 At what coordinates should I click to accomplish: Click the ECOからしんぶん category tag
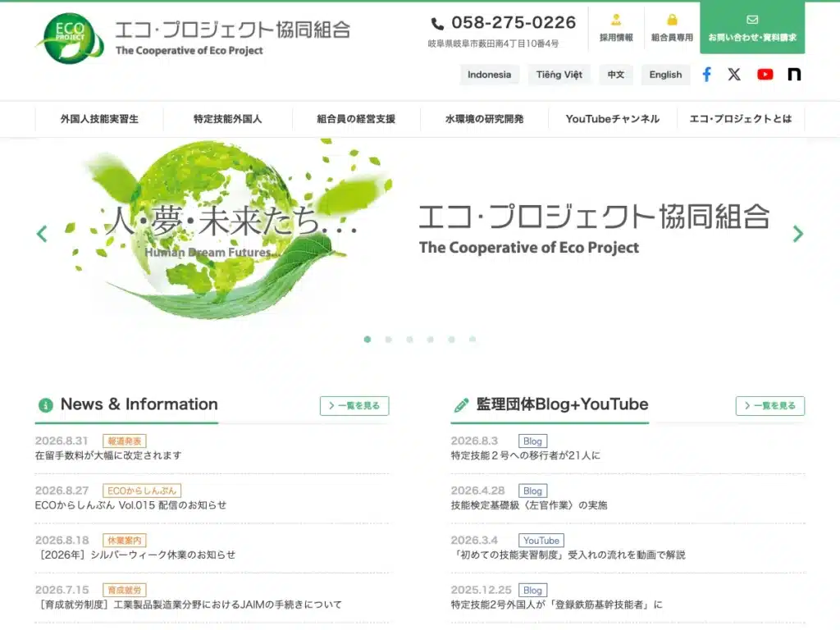[142, 491]
